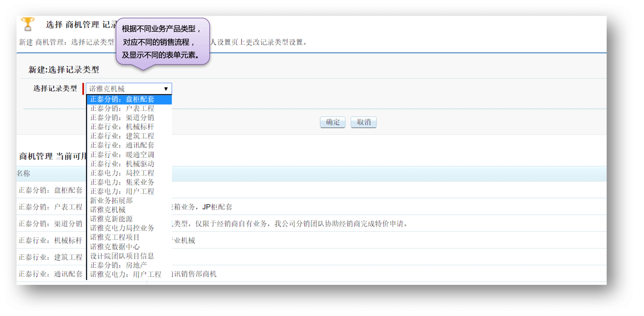Select 新业务拓展部 in the dropdown

click(129, 200)
